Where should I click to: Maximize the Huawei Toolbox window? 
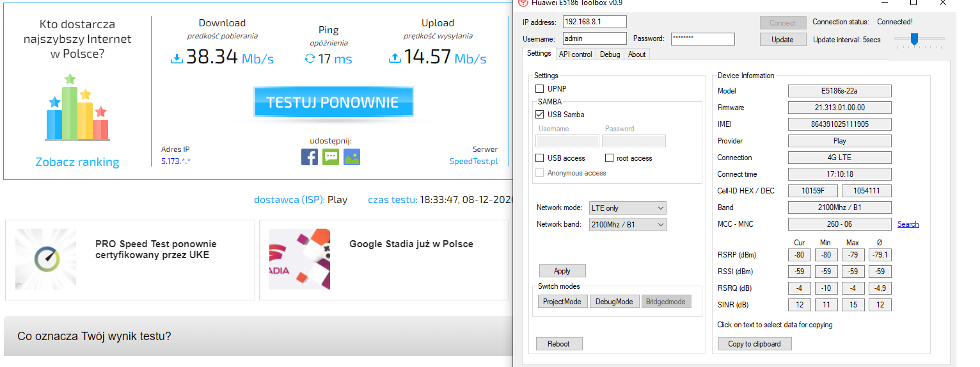click(x=913, y=3)
